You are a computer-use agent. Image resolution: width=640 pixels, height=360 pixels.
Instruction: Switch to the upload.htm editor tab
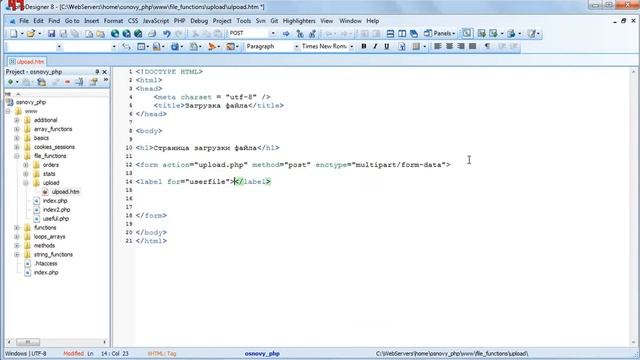click(27, 62)
